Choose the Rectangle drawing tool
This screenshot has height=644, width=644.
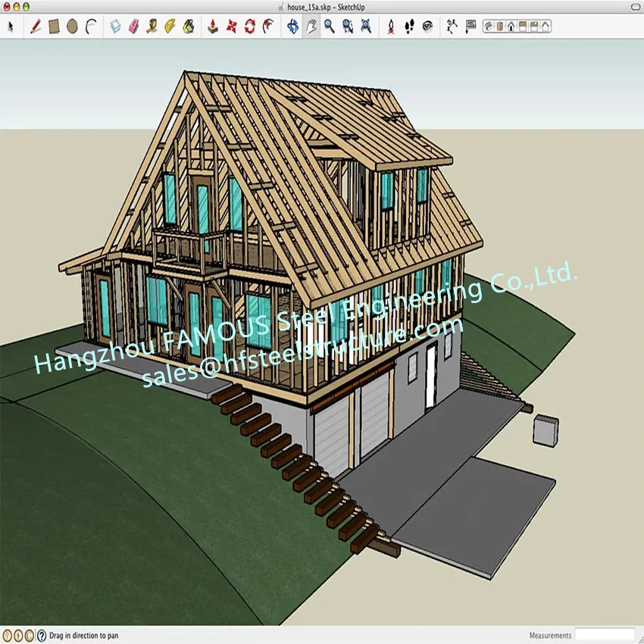pyautogui.click(x=54, y=27)
